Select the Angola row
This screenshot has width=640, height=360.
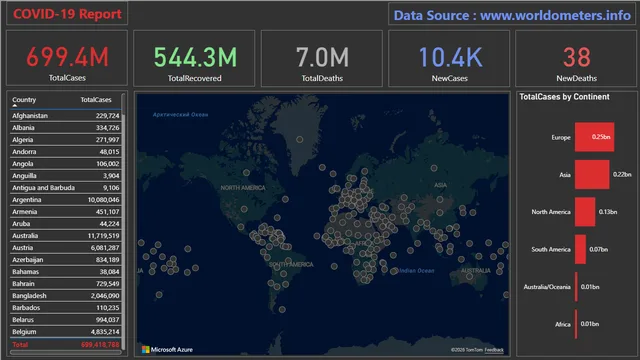[x=66, y=164]
